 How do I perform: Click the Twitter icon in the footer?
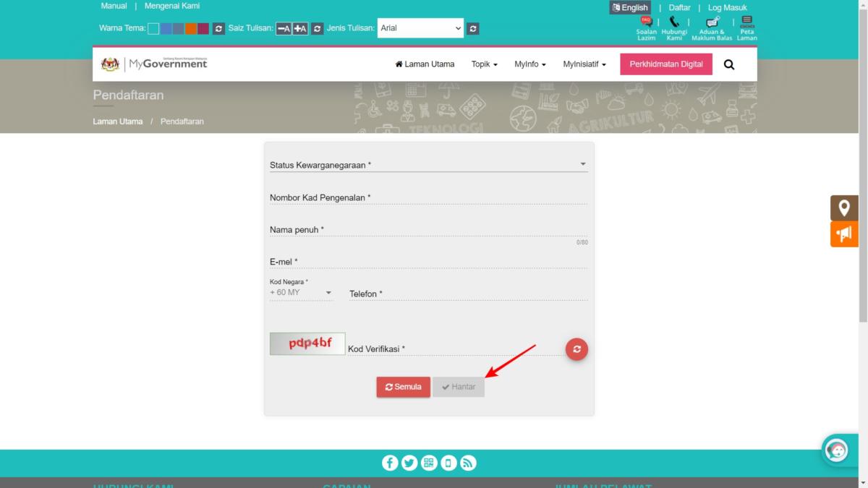409,463
